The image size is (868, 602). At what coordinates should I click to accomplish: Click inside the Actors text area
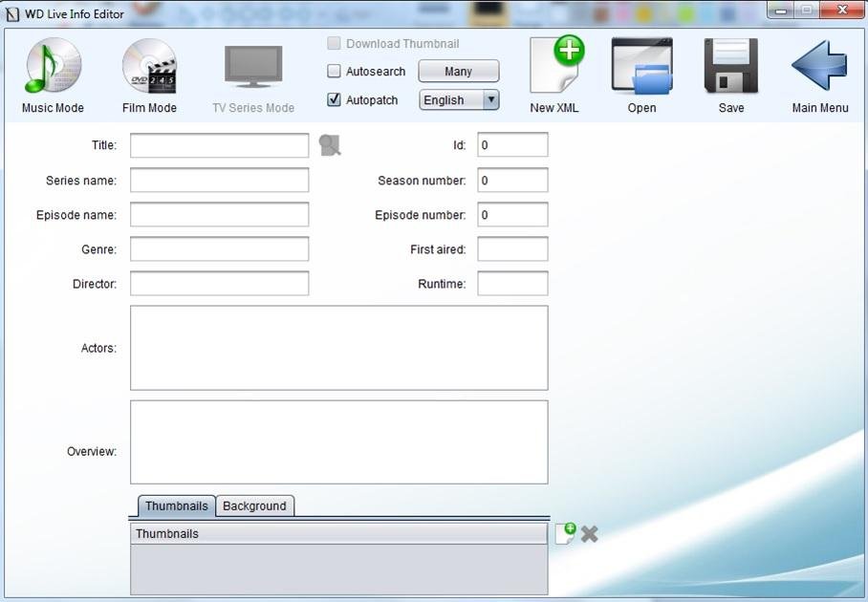[338, 348]
